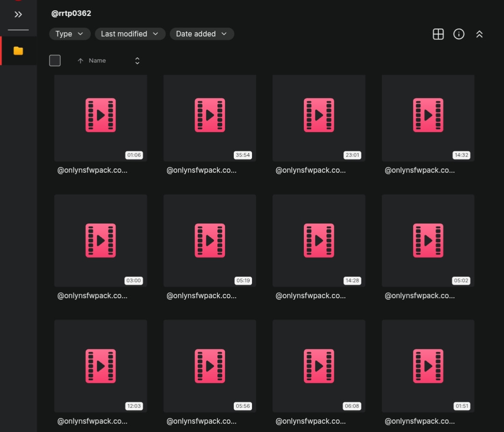
Task: Click file name under the 23:01 video
Action: coord(310,170)
